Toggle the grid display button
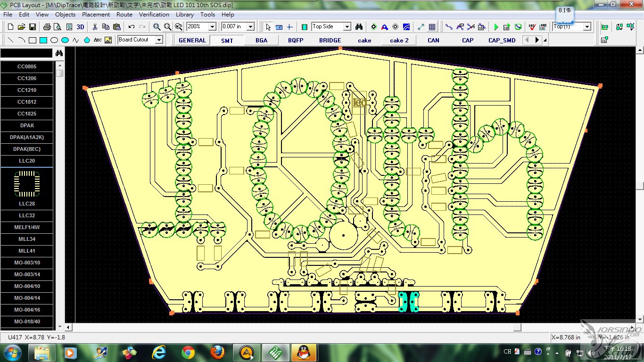The image size is (644, 362). tap(432, 27)
